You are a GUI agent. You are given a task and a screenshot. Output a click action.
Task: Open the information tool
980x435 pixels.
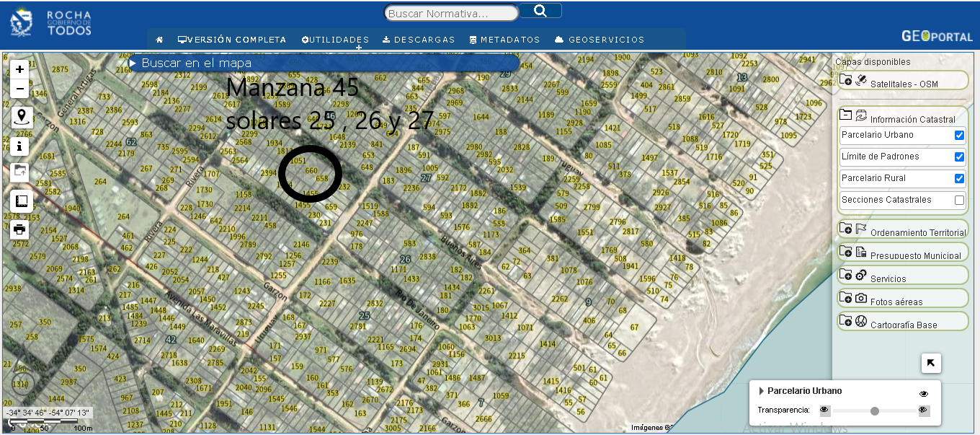pyautogui.click(x=20, y=146)
